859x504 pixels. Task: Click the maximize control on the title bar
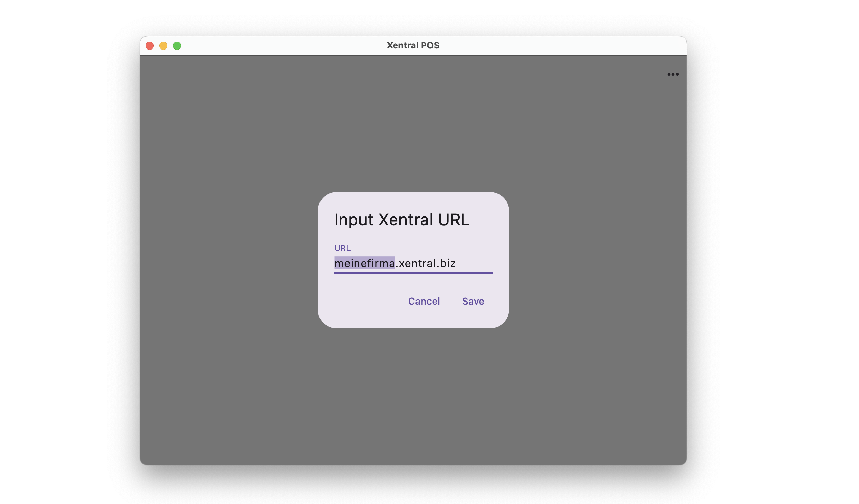pos(177,45)
